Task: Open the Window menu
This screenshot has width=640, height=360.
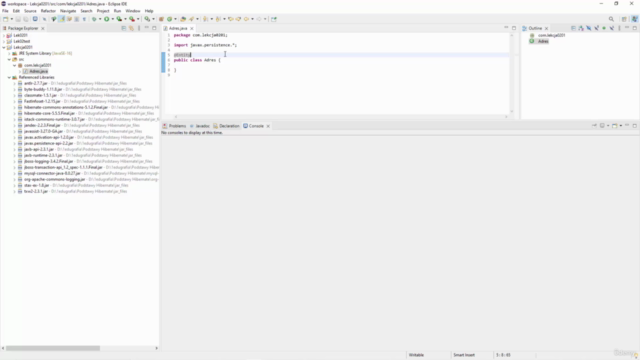Action: [133, 11]
